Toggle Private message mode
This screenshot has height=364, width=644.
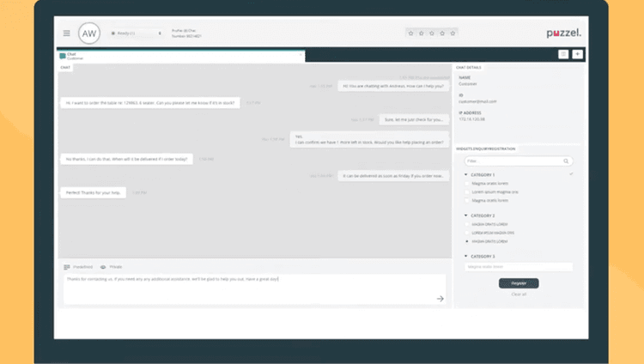pyautogui.click(x=112, y=267)
